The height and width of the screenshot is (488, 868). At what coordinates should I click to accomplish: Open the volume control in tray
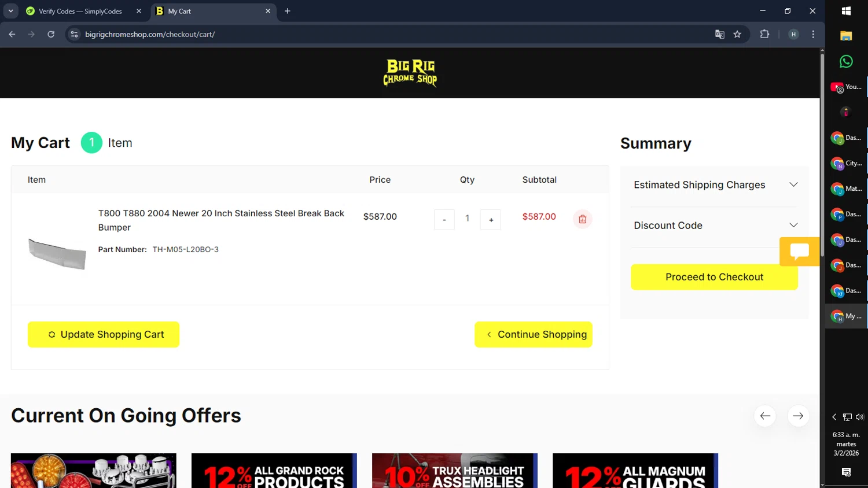pyautogui.click(x=859, y=417)
